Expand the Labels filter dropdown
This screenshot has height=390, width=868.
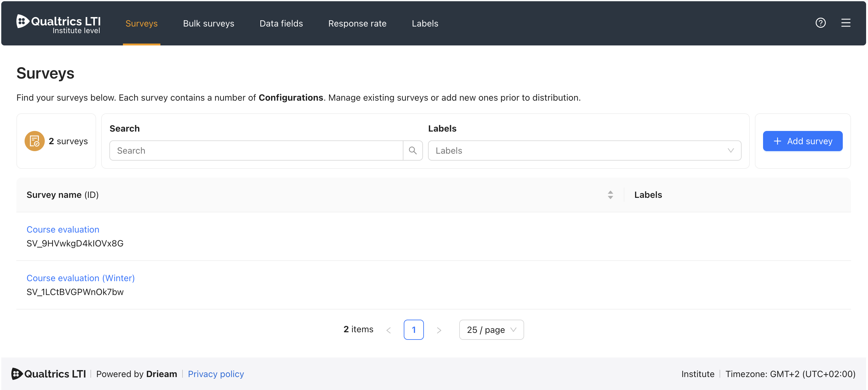[584, 151]
